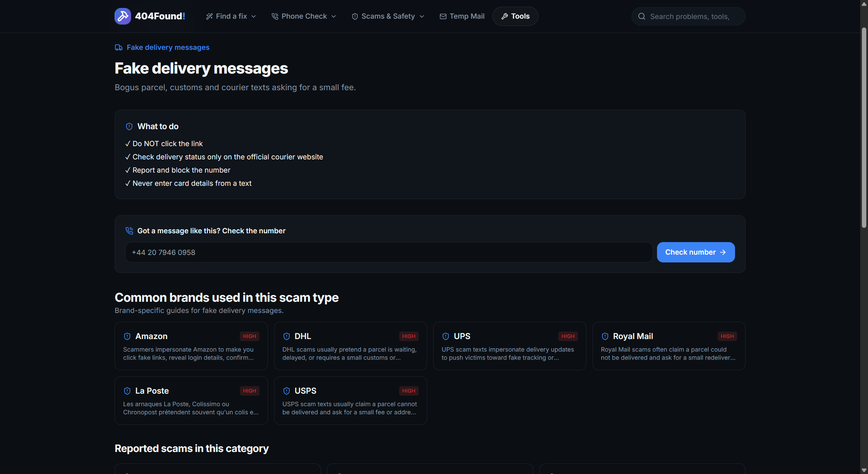
Task: Follow the Fake delivery messages breadcrumb link
Action: 168,47
